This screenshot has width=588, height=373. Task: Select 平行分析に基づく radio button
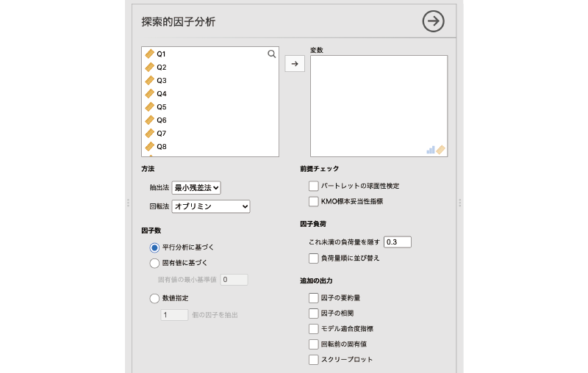point(154,248)
